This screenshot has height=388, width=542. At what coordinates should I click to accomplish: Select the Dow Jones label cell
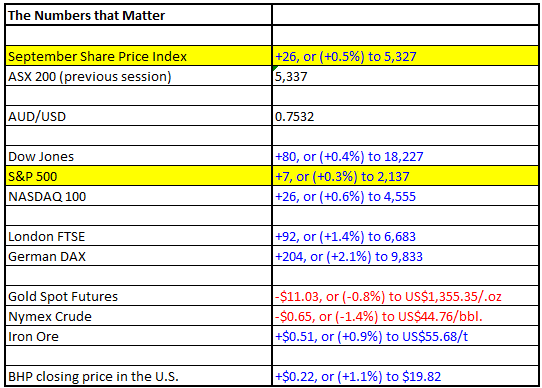tap(139, 156)
